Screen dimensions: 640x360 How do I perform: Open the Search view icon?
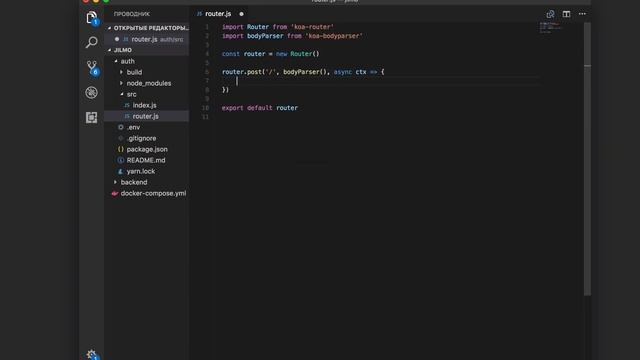[x=91, y=42]
